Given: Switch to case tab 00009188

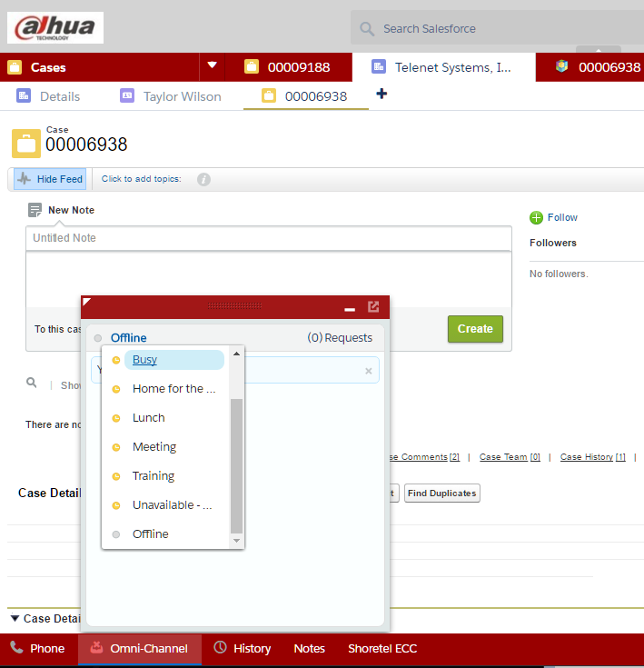Looking at the screenshot, I should [x=288, y=67].
